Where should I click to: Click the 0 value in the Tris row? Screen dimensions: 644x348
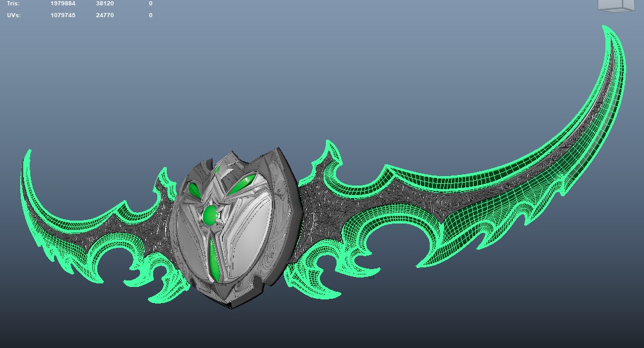pos(150,4)
